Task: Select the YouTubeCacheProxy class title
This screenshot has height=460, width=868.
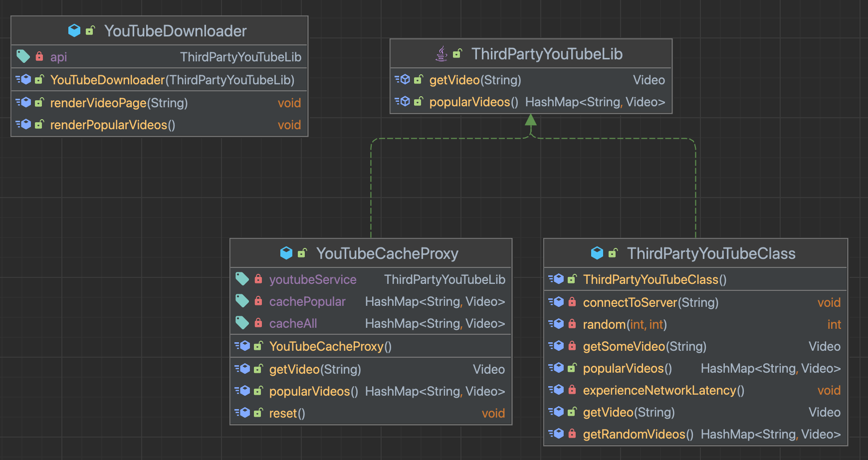Action: coord(388,253)
